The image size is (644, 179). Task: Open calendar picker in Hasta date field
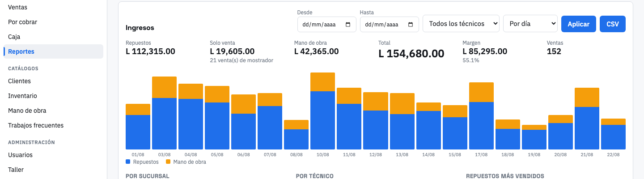coord(411,25)
